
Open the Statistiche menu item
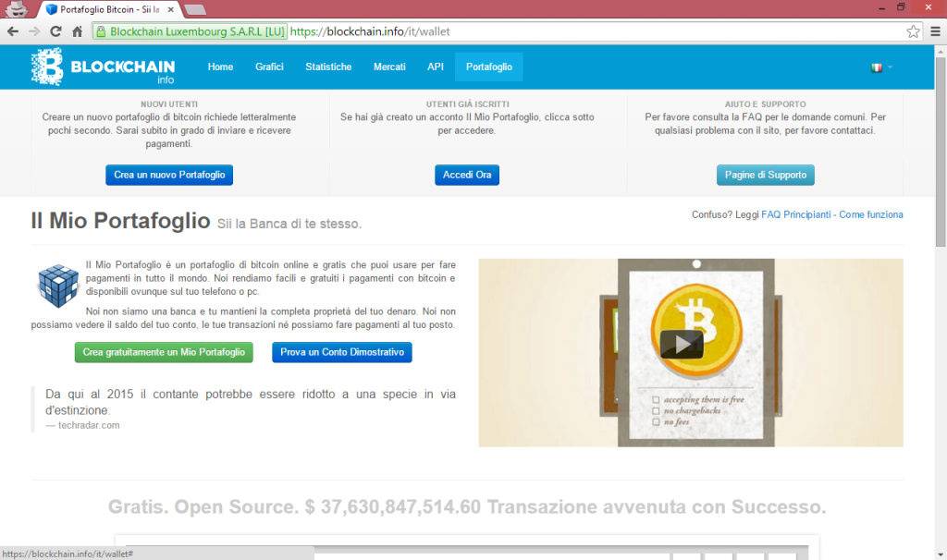click(x=328, y=67)
